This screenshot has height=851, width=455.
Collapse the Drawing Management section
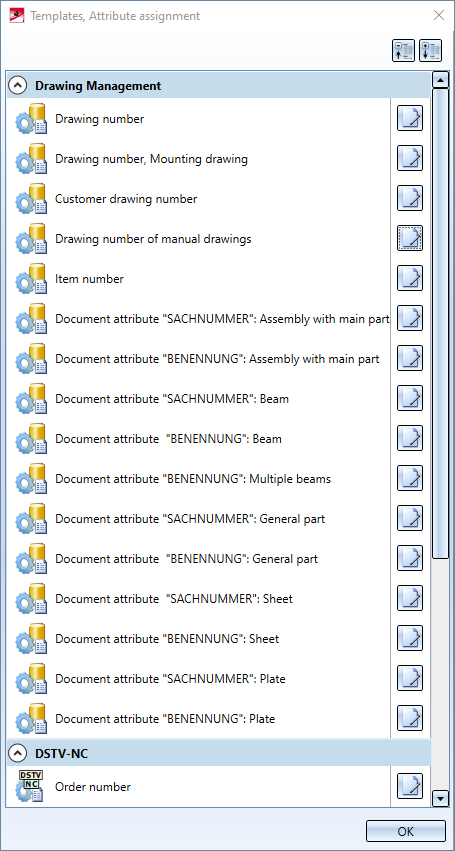(18, 85)
